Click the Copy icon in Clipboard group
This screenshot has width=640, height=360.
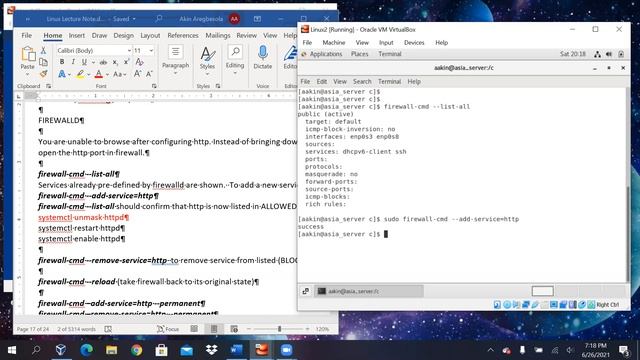(43, 62)
